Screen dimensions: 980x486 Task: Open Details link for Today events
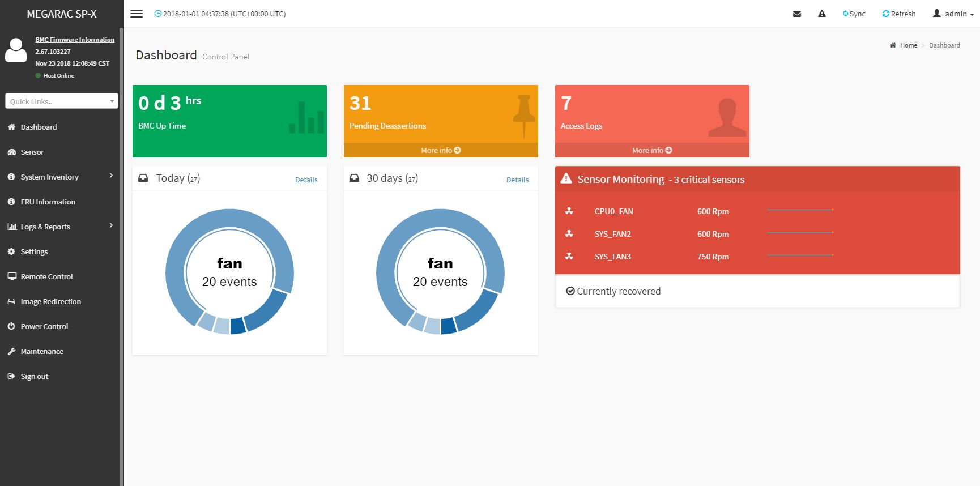pyautogui.click(x=306, y=180)
